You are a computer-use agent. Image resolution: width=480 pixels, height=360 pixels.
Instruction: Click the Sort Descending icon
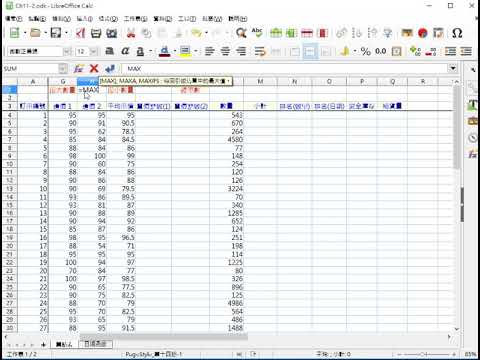pyautogui.click(x=372, y=33)
